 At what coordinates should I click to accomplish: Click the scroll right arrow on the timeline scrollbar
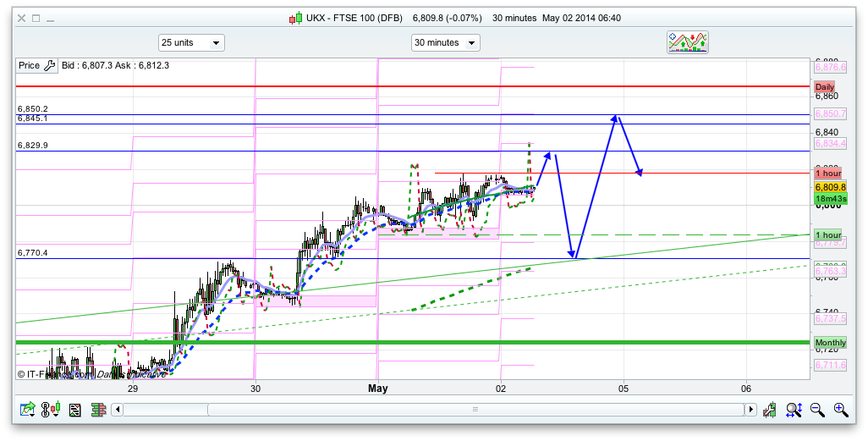pyautogui.click(x=750, y=411)
